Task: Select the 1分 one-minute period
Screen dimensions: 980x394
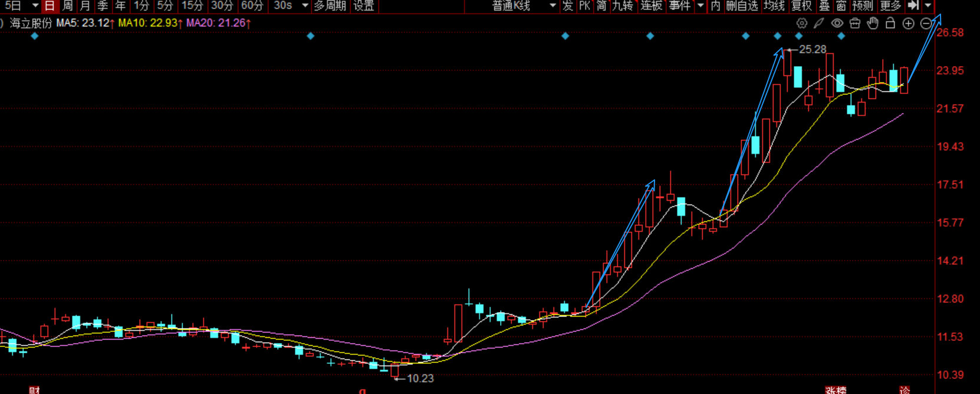Action: coord(141,5)
